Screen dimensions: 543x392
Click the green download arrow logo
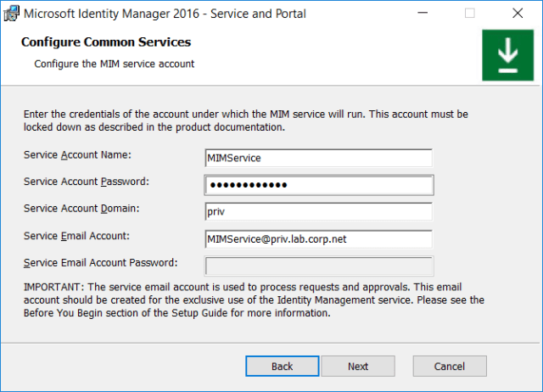click(507, 55)
